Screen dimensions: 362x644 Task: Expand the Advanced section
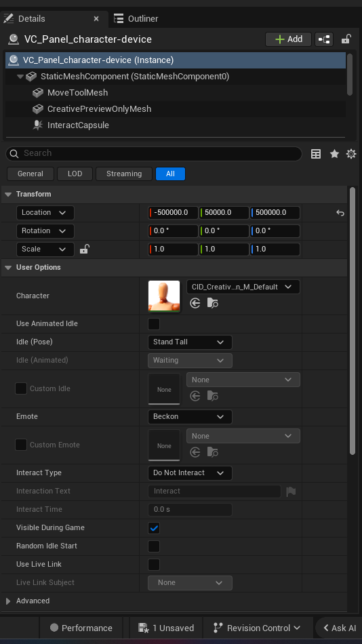[8, 601]
